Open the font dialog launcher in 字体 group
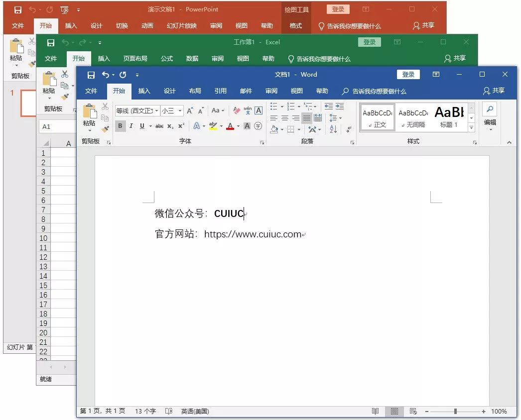The width and height of the screenshot is (521, 420). (x=262, y=142)
